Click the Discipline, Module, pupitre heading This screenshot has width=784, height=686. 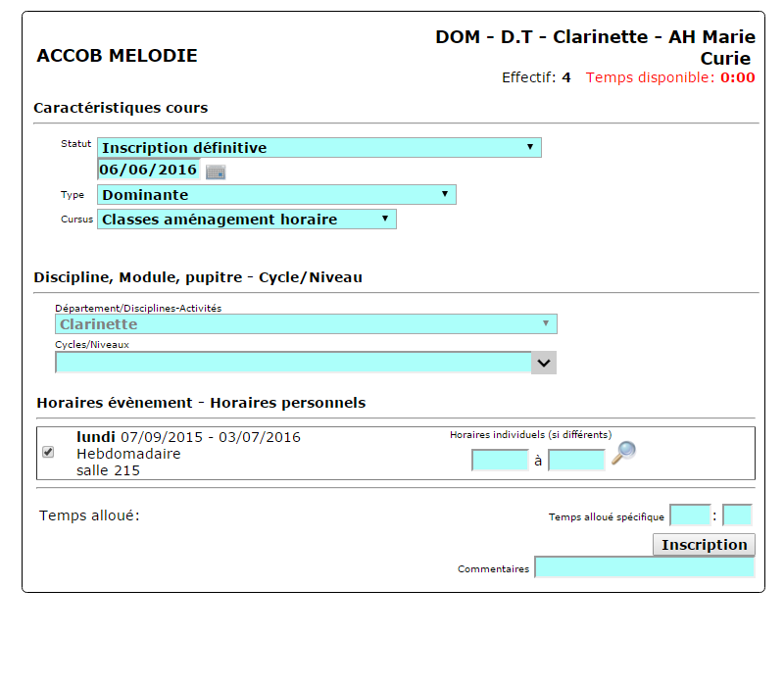(198, 277)
